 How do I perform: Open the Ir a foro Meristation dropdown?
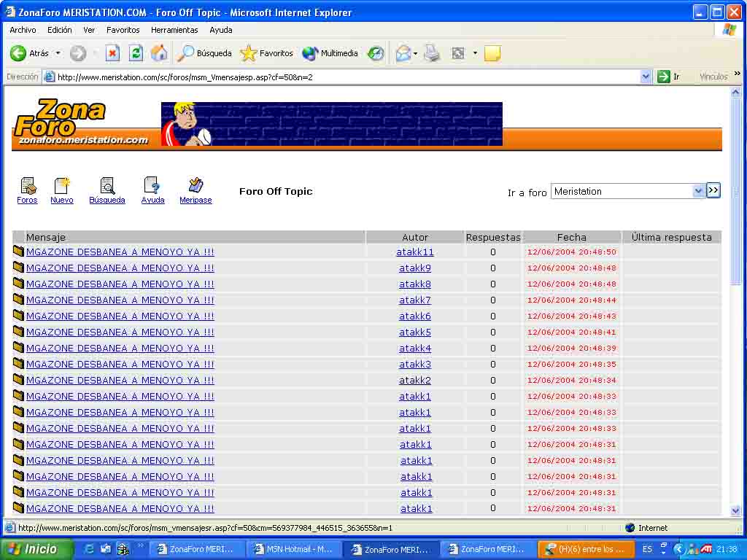coord(698,192)
